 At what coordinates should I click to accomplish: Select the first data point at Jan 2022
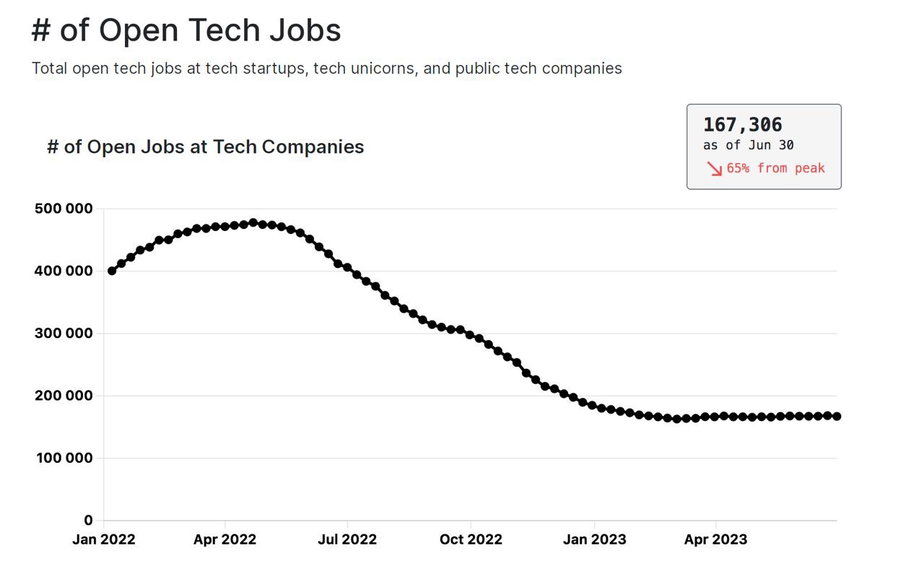coord(112,271)
